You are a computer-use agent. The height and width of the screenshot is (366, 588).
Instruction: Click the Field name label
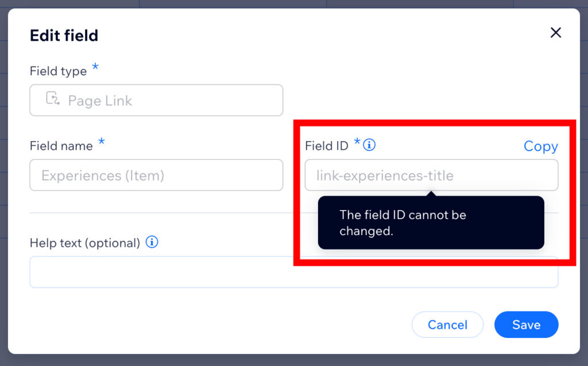[61, 146]
